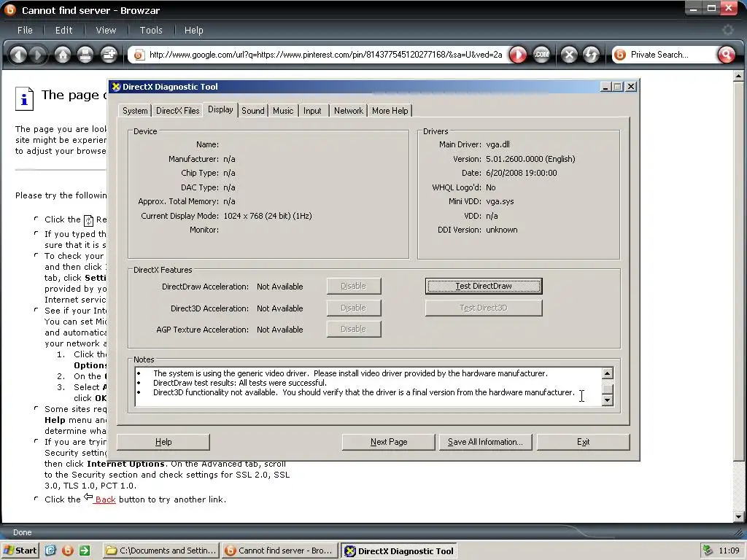Open Windows Start menu
Image resolution: width=747 pixels, height=560 pixels.
pos(20,551)
